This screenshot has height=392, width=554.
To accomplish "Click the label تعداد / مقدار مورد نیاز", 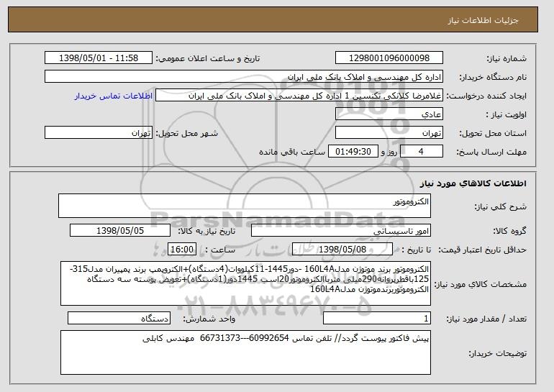I will [x=486, y=319].
